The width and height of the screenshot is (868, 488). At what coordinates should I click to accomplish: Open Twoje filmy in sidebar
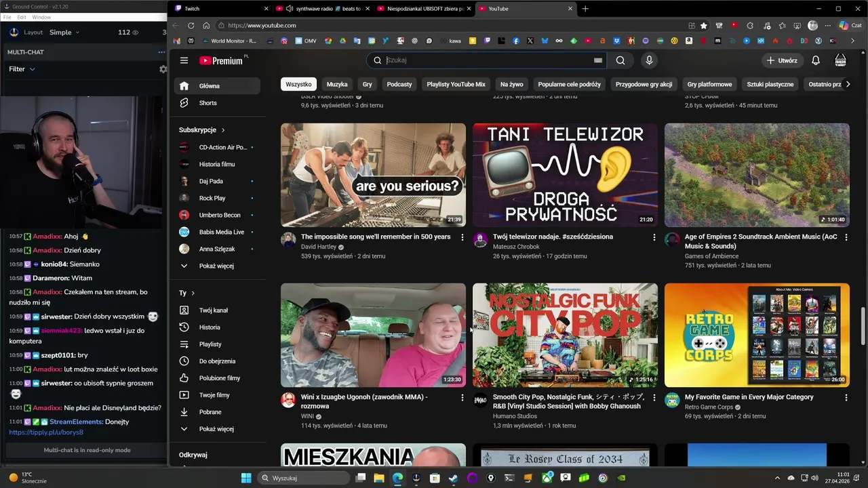pos(216,395)
